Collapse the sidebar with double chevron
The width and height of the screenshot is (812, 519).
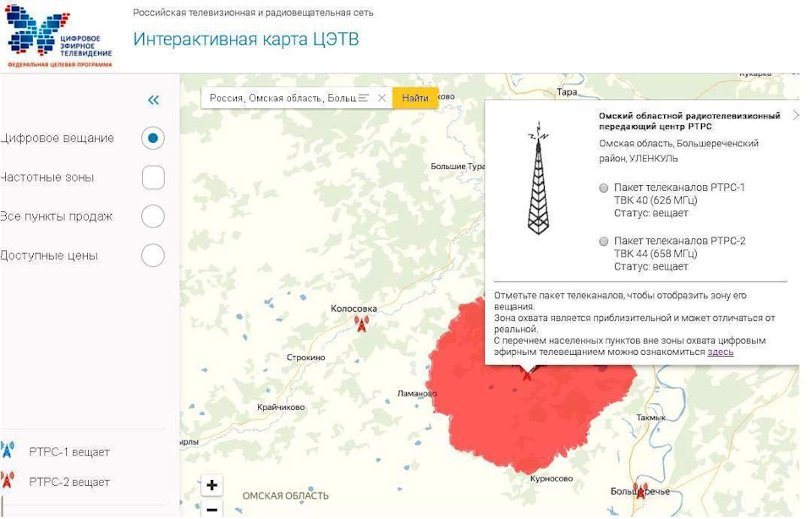[x=153, y=100]
